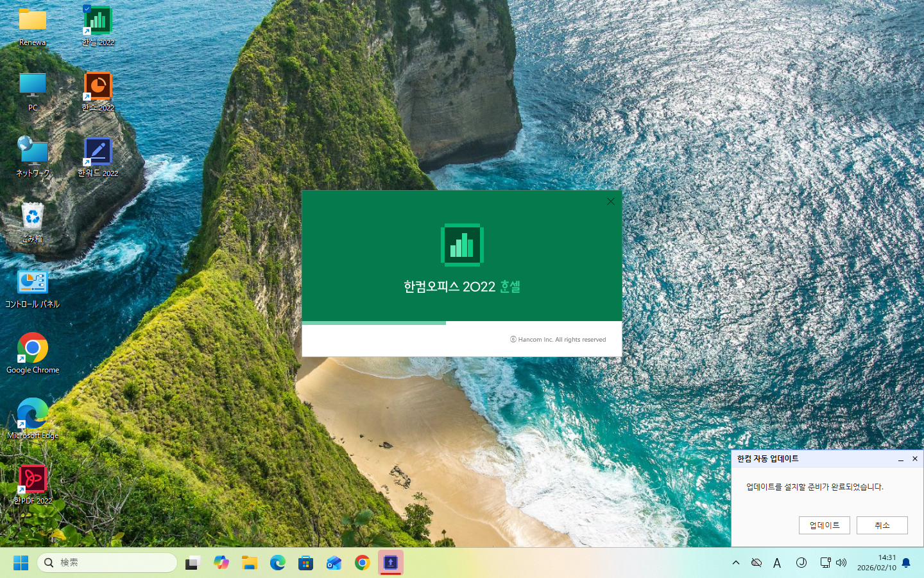
Task: Click the 한워드 2022 desktop shortcut
Action: click(98, 154)
